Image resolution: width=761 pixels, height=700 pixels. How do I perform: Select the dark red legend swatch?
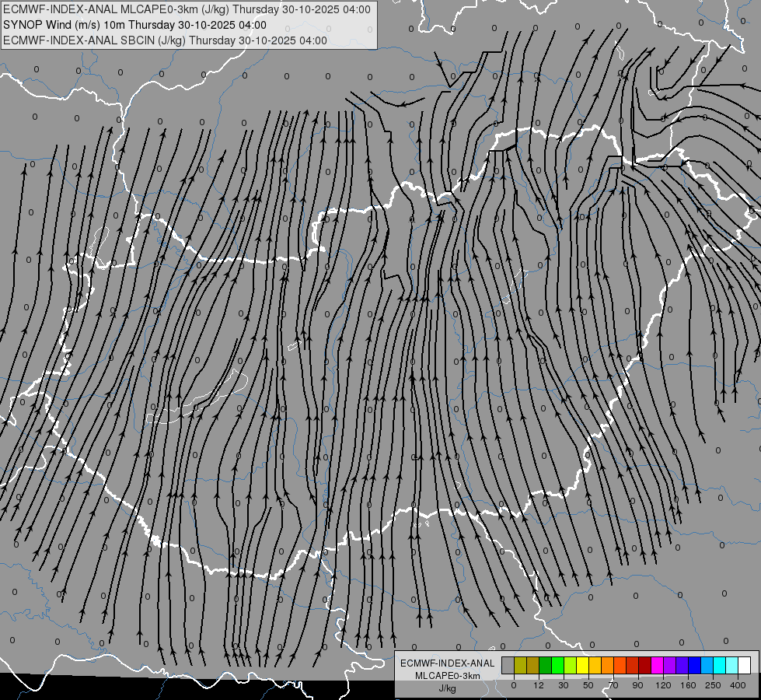(x=645, y=665)
